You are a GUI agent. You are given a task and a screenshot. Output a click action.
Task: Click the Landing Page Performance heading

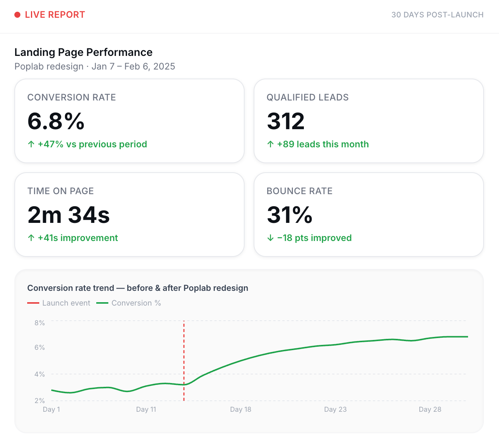83,52
